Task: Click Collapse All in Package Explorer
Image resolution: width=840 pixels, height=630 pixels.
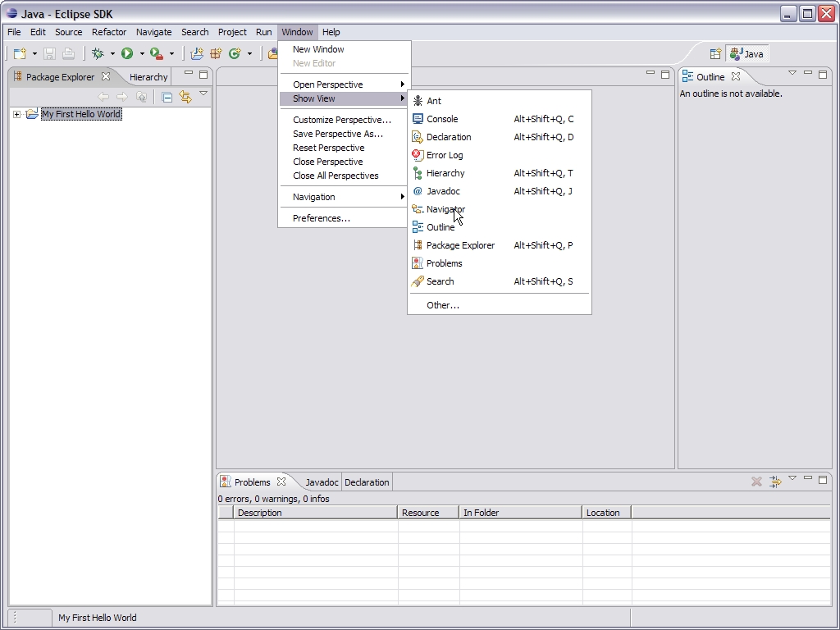Action: 167,97
